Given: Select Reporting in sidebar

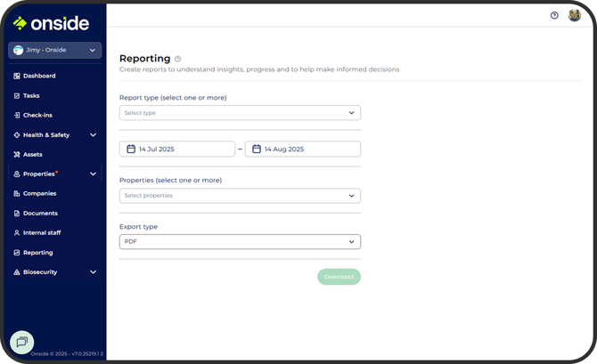Looking at the screenshot, I should (x=38, y=253).
